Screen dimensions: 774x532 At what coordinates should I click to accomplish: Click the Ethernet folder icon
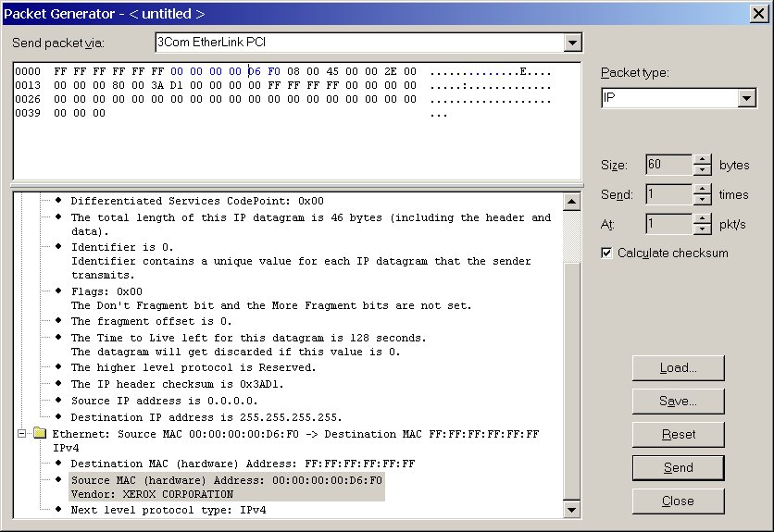tap(40, 433)
